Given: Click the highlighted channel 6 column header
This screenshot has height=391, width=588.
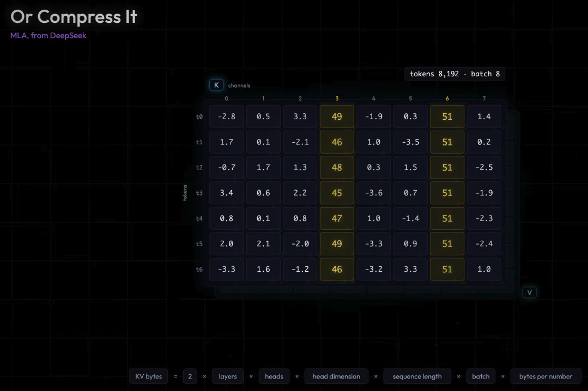Looking at the screenshot, I should tap(447, 98).
